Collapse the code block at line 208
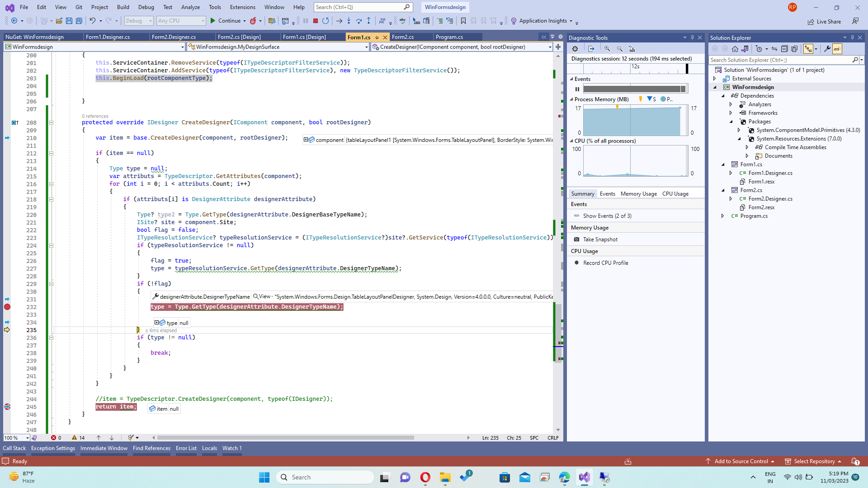 click(51, 122)
